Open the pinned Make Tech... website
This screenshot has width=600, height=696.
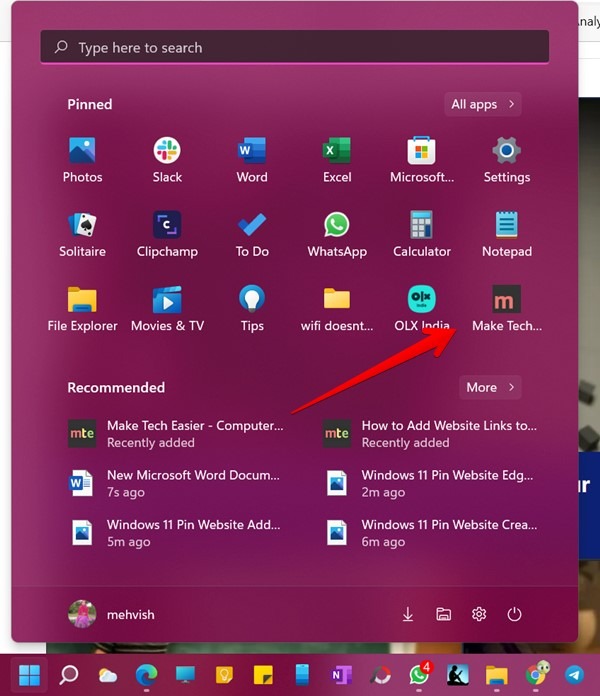(506, 308)
